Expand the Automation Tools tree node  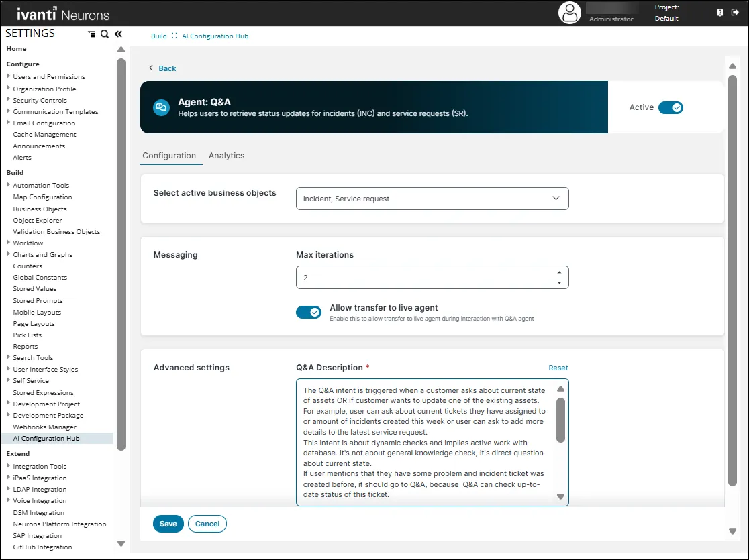(8, 184)
